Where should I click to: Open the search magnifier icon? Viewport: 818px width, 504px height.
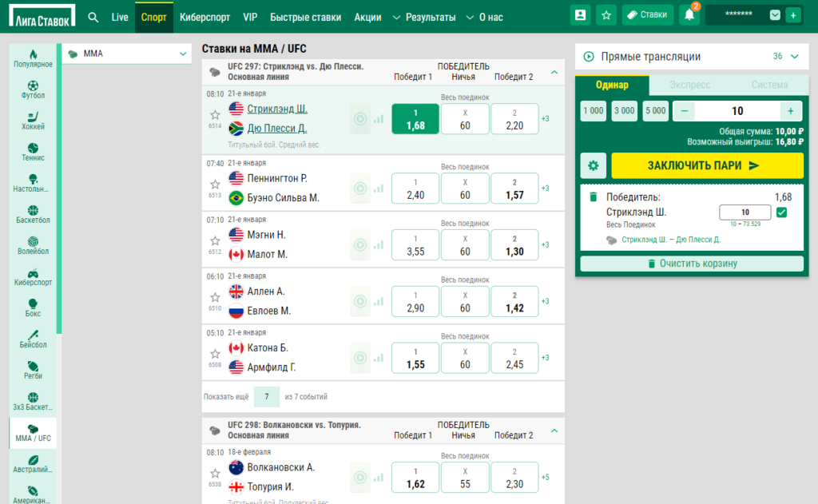[93, 18]
